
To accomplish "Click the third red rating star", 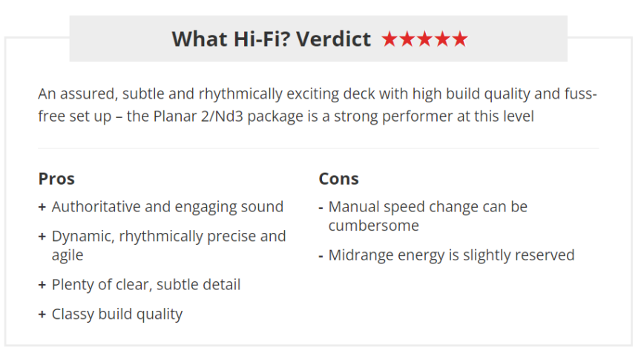I will 424,39.
